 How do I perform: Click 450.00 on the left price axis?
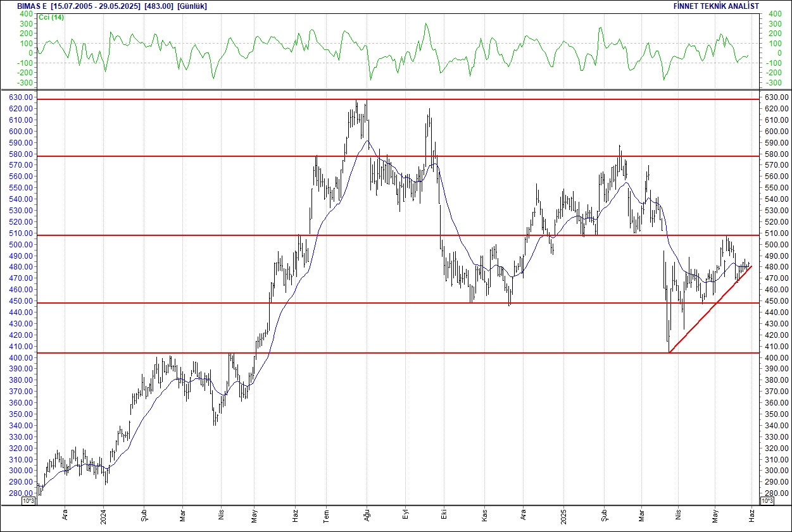click(22, 301)
